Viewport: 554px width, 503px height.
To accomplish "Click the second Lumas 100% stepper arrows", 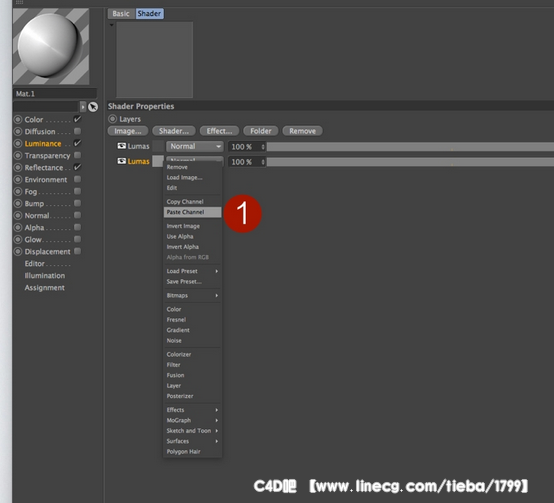I will [263, 162].
